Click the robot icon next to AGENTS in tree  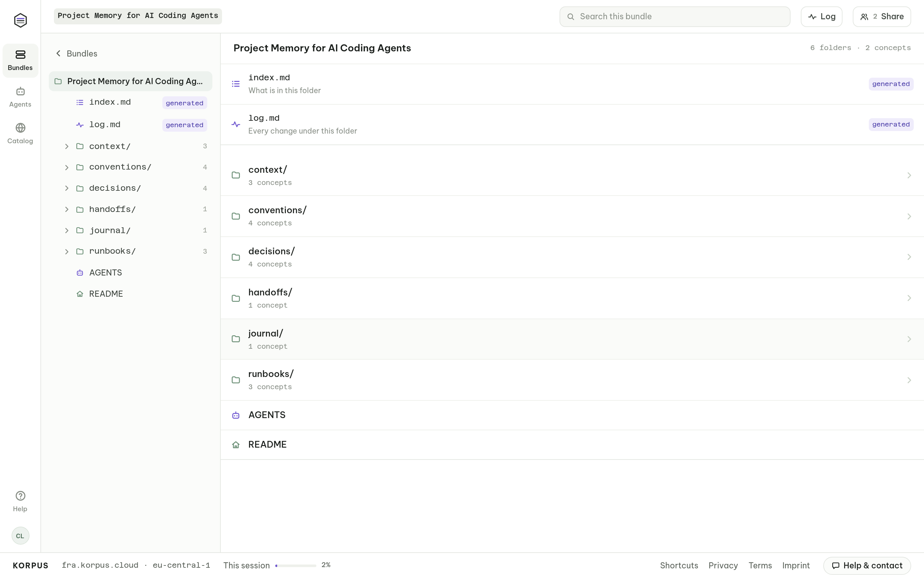coord(80,273)
